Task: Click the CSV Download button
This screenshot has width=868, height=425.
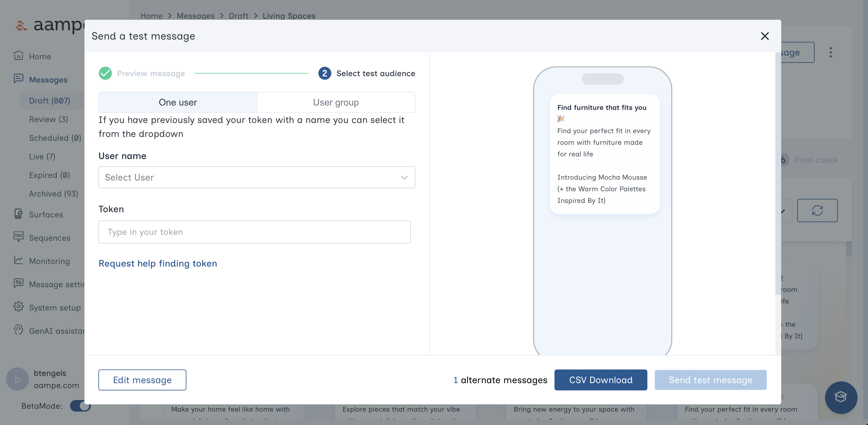Action: click(x=600, y=380)
